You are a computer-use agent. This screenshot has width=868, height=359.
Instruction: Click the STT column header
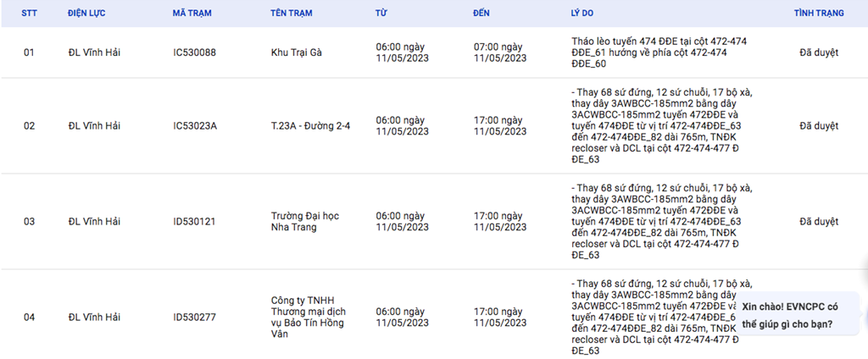29,14
